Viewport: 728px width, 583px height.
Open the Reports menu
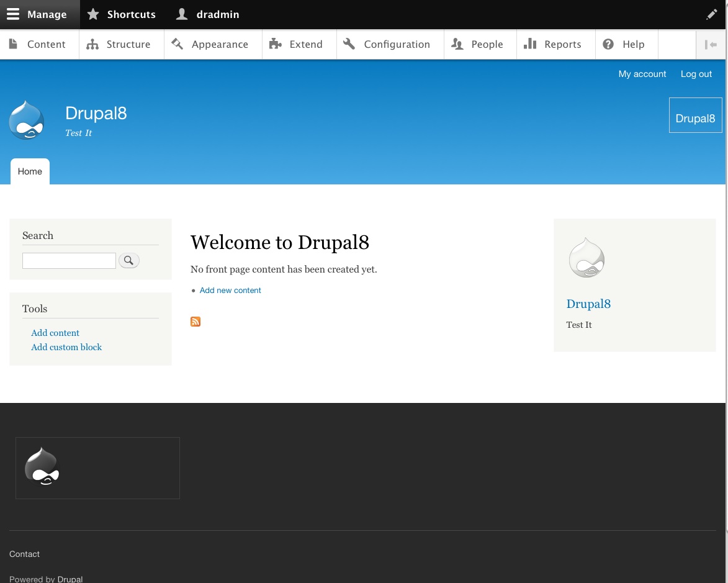click(x=555, y=45)
